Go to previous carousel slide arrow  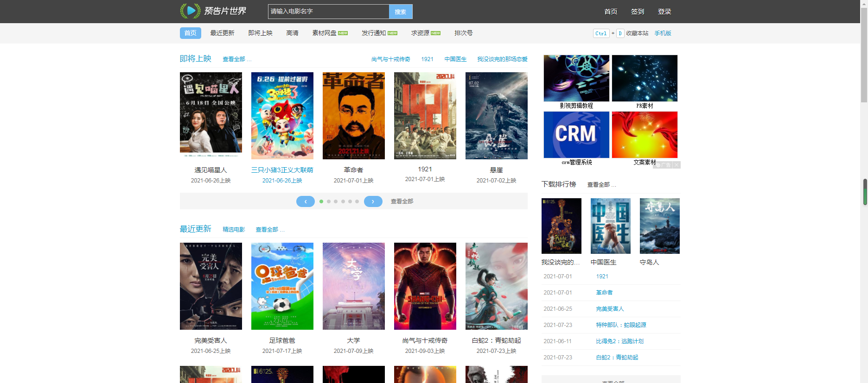point(306,201)
